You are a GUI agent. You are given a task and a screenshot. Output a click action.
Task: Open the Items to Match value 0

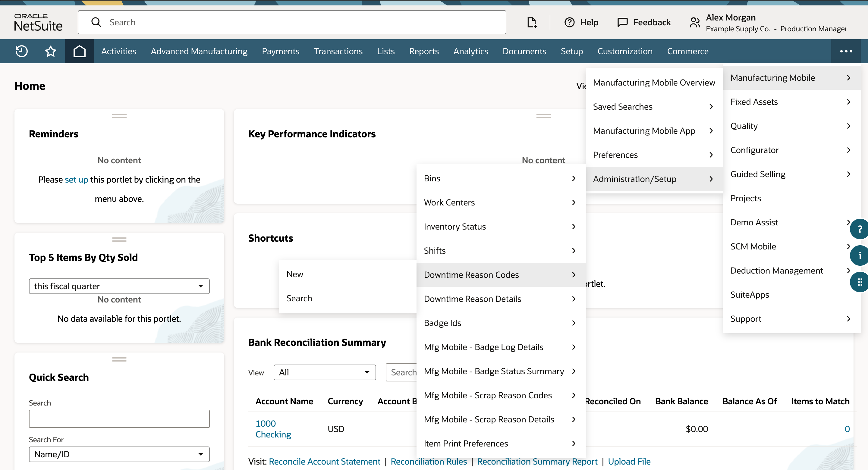coord(847,429)
